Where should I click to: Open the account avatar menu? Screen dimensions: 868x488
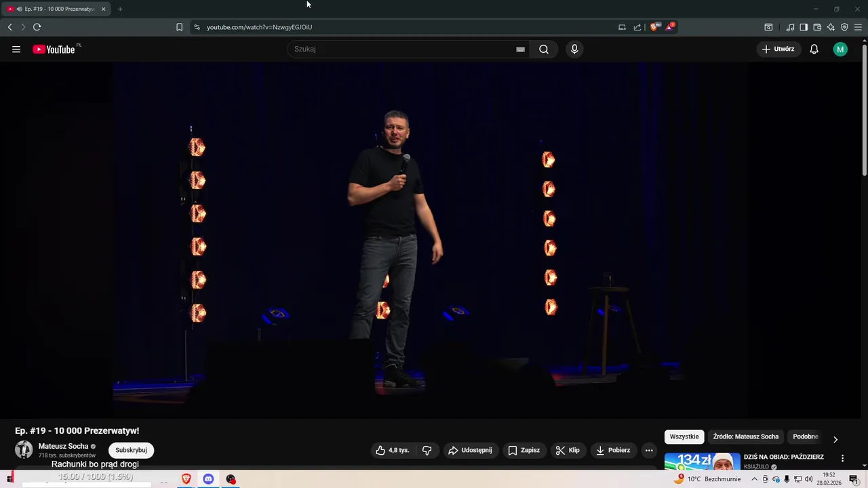840,49
